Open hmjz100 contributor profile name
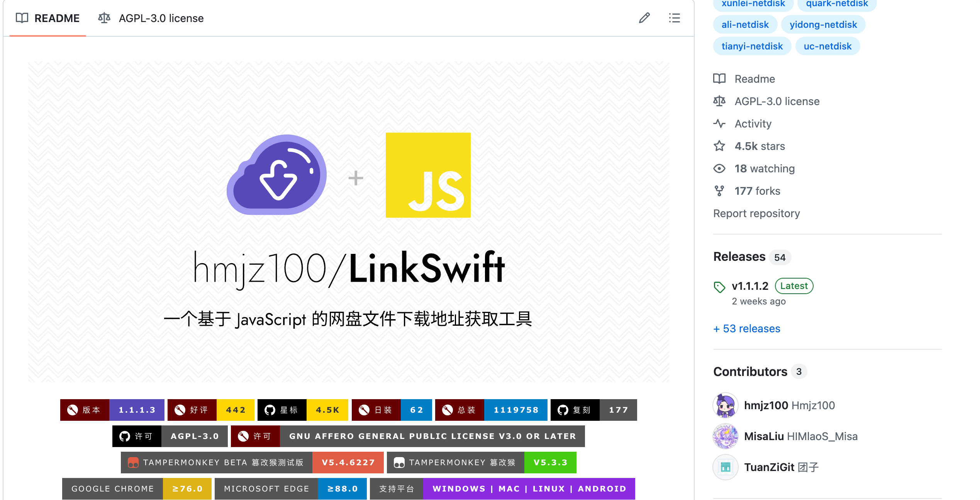Image resolution: width=980 pixels, height=500 pixels. point(766,405)
